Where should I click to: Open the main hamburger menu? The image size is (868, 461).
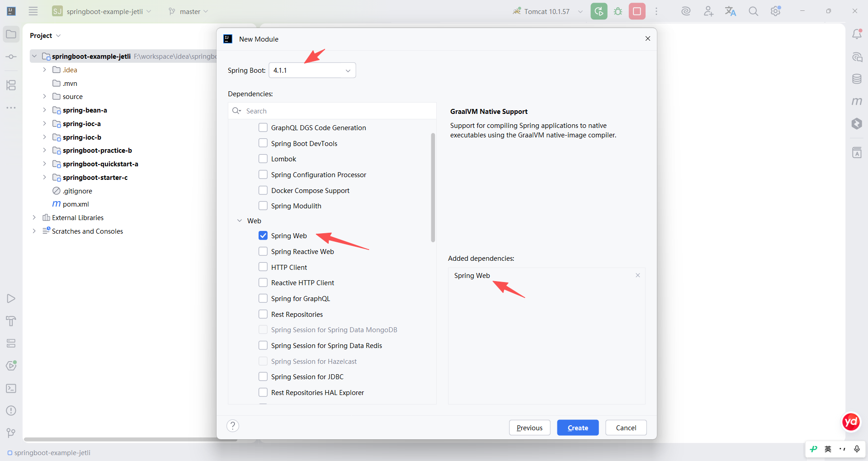(x=33, y=11)
